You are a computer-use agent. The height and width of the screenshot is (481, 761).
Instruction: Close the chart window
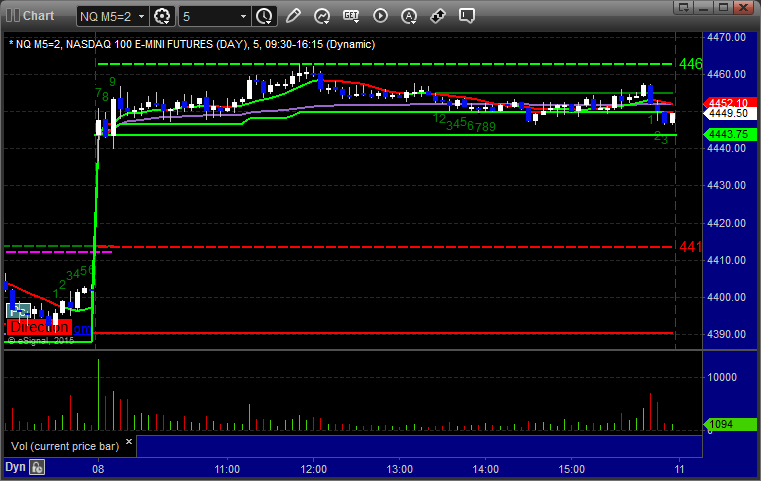tap(744, 7)
